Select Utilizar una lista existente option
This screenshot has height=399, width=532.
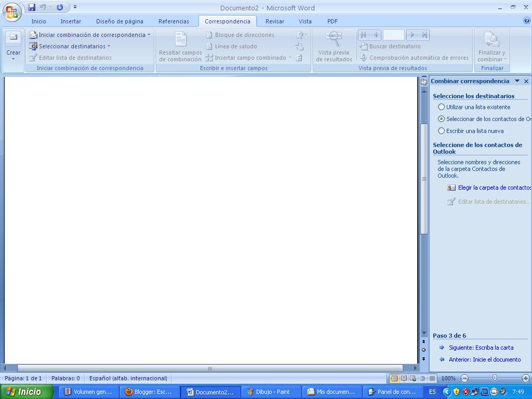[x=474, y=107]
